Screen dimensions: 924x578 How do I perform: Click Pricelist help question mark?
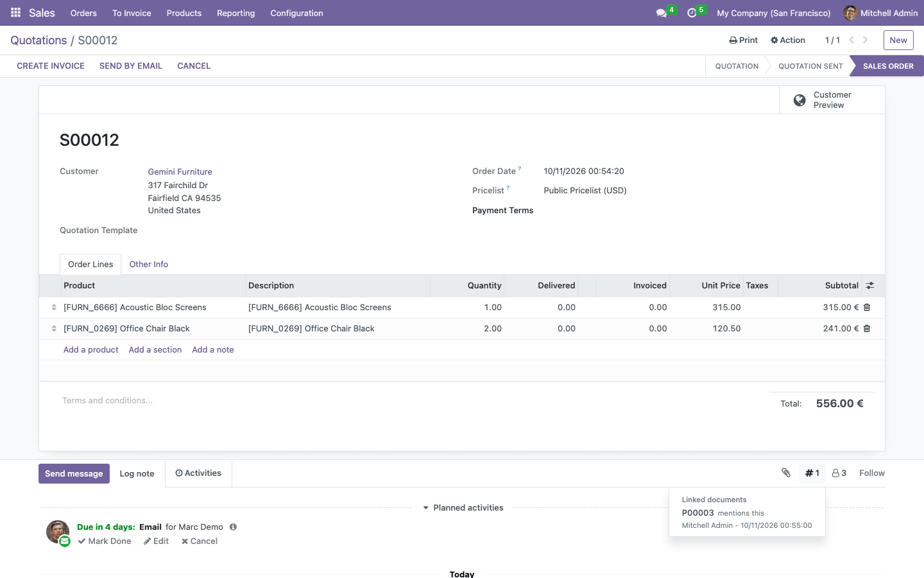(x=508, y=188)
